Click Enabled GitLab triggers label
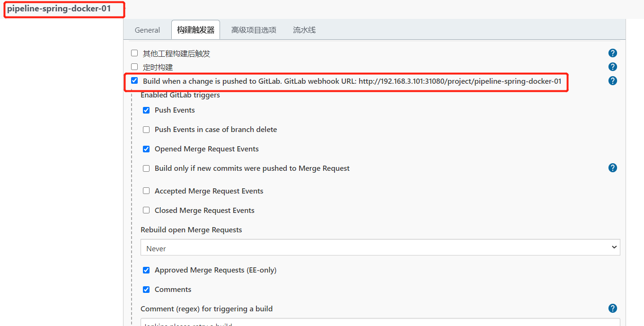 (x=180, y=95)
